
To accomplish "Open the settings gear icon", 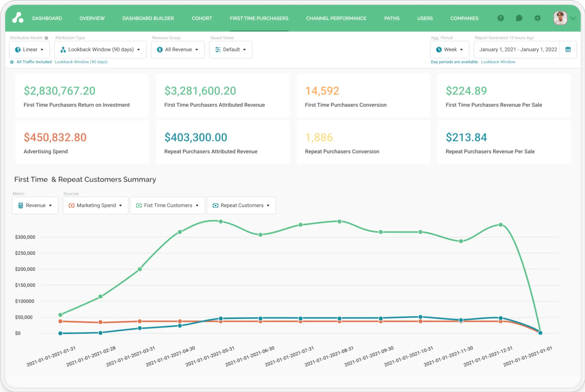I will pyautogui.click(x=537, y=18).
